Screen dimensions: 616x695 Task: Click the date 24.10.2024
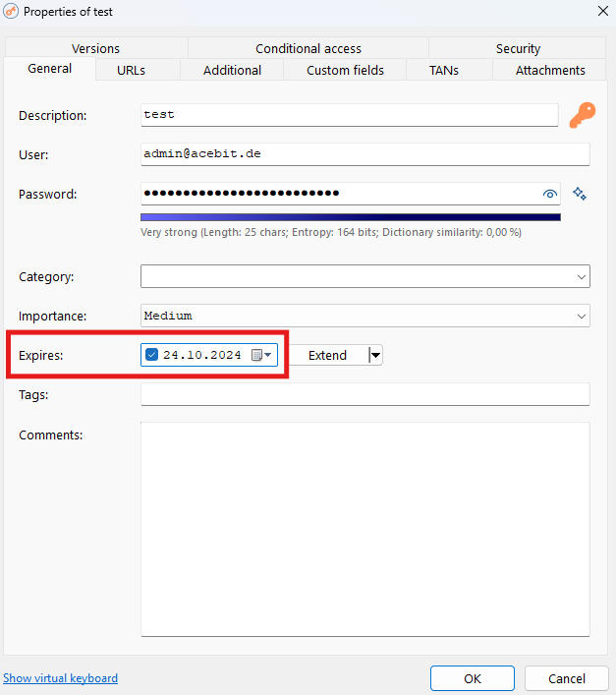(x=202, y=355)
